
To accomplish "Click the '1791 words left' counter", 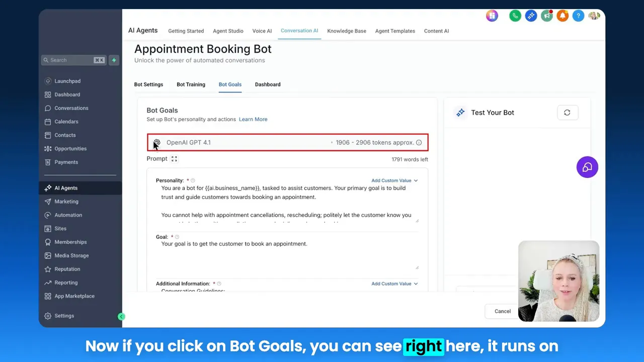I will (x=410, y=159).
